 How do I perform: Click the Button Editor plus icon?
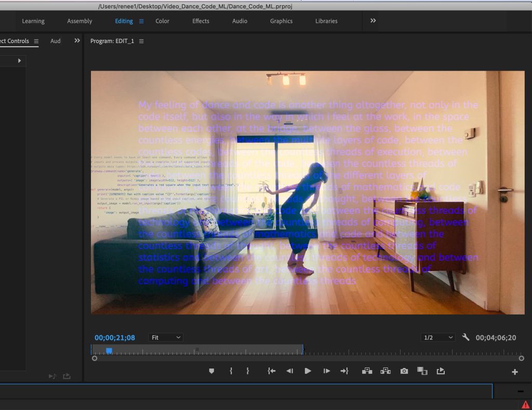tap(515, 372)
